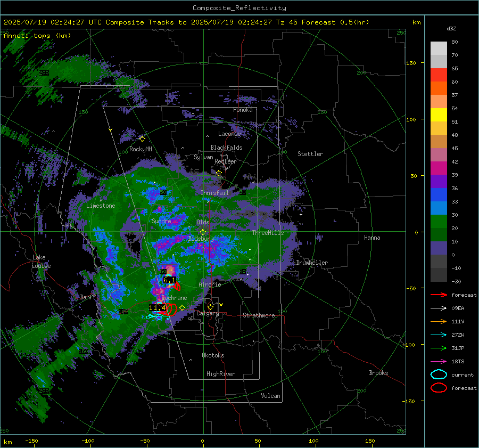Click the yellow diamond right of 11.4 storm
The height and width of the screenshot is (448, 479).
pyautogui.click(x=183, y=307)
